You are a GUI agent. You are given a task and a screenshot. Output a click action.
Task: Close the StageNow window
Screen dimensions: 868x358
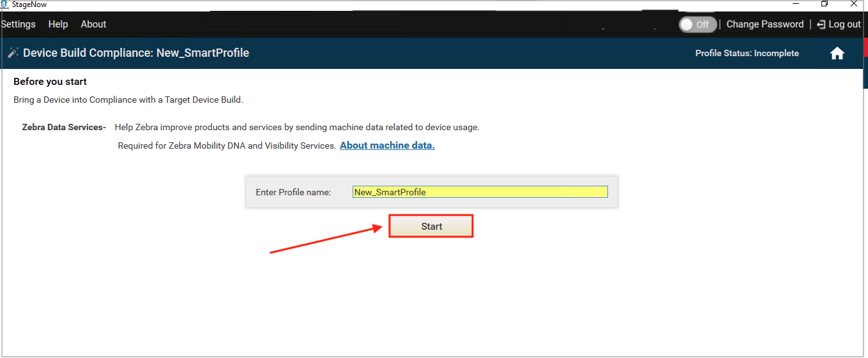click(854, 4)
